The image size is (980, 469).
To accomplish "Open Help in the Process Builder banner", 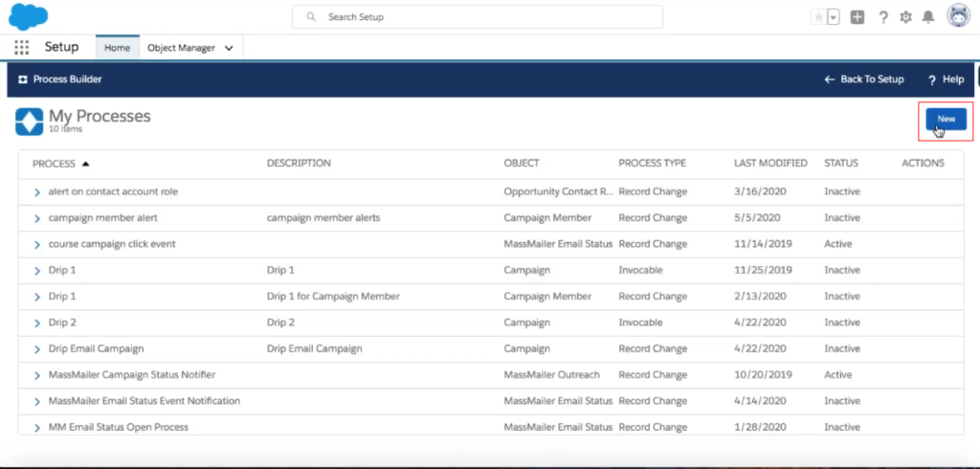I will pyautogui.click(x=947, y=79).
